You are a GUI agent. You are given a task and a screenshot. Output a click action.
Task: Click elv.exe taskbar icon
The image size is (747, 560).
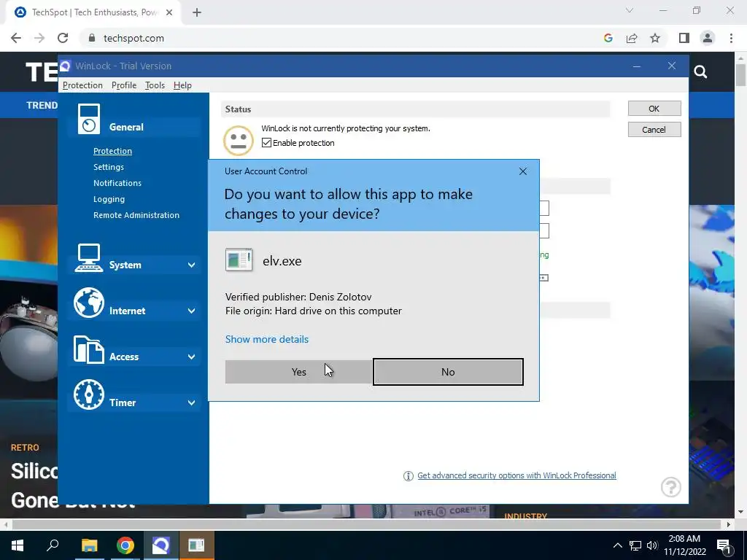coord(196,545)
